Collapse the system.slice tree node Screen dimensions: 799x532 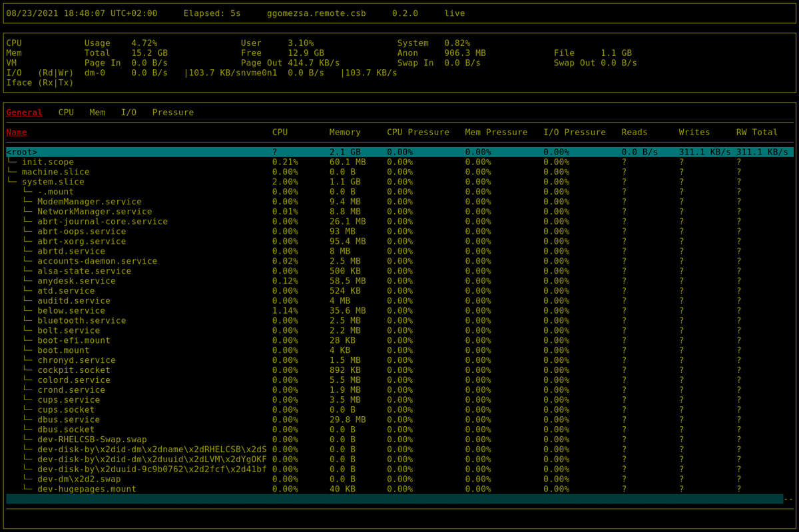[x=53, y=182]
